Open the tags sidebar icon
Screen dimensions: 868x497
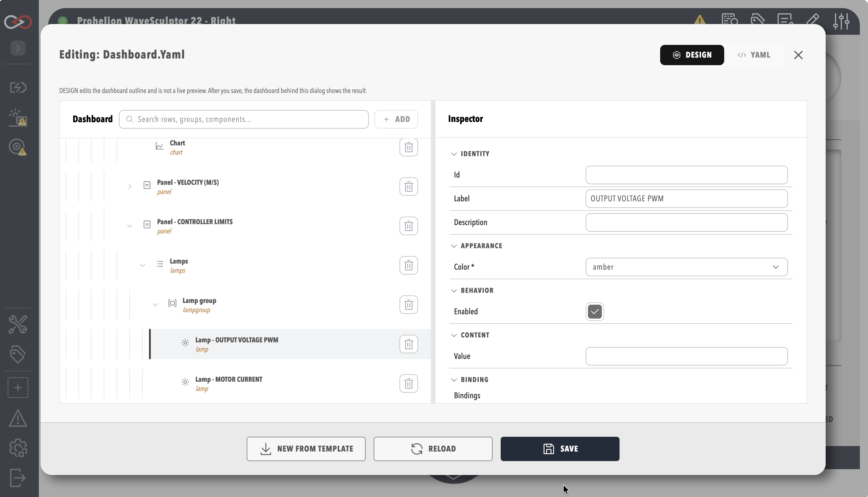[x=18, y=354]
